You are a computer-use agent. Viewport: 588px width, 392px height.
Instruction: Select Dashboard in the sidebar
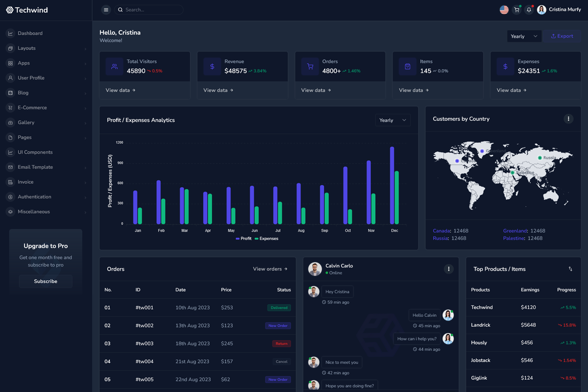point(30,33)
